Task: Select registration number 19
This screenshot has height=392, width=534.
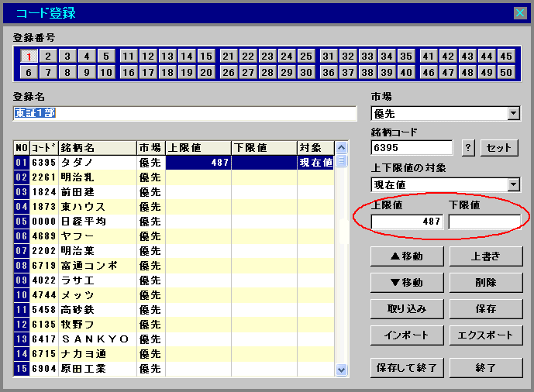Action: [187, 72]
